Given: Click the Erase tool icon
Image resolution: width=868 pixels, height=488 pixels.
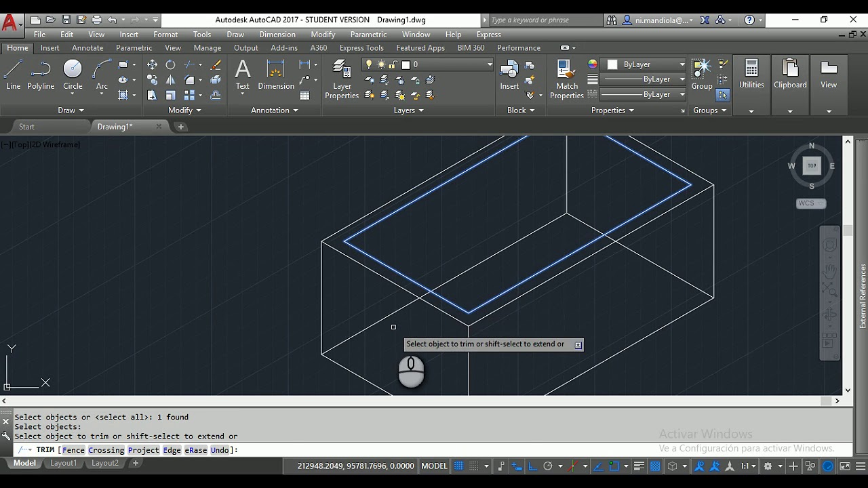Looking at the screenshot, I should pos(216,65).
